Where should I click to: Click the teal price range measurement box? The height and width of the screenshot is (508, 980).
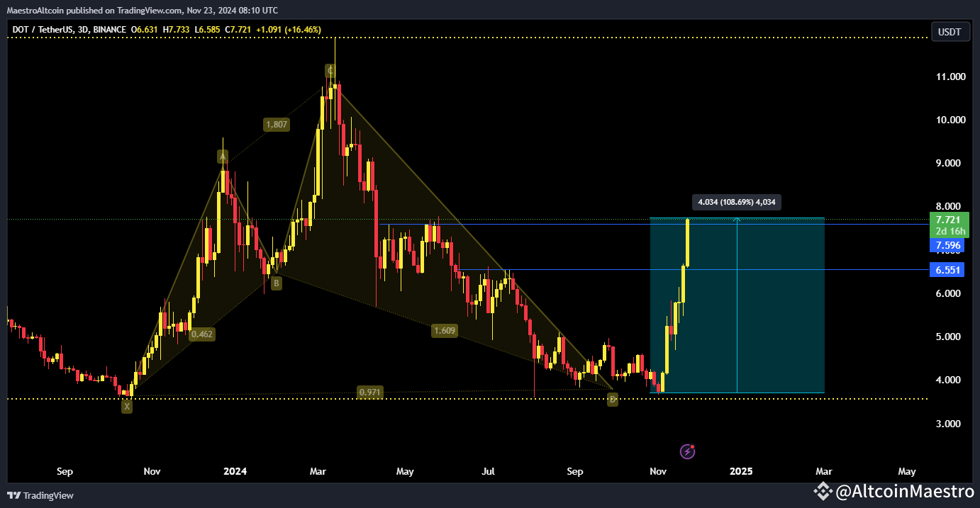737,305
